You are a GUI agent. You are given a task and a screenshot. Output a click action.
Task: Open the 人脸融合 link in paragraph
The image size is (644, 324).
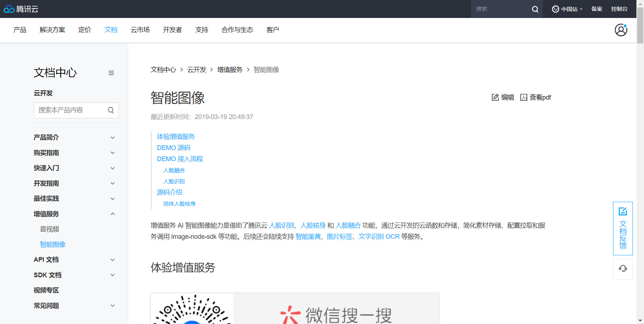click(x=348, y=225)
